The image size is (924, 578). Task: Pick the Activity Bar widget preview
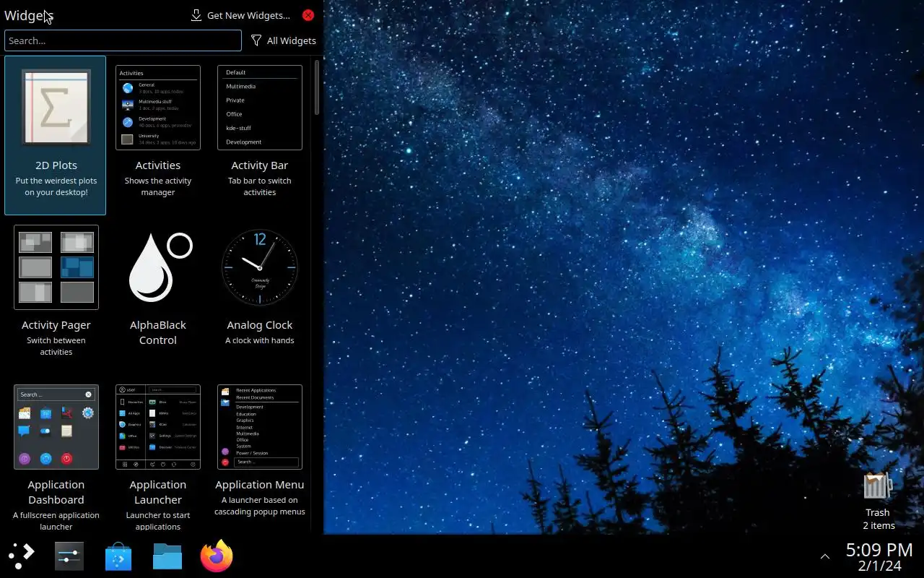coord(260,108)
